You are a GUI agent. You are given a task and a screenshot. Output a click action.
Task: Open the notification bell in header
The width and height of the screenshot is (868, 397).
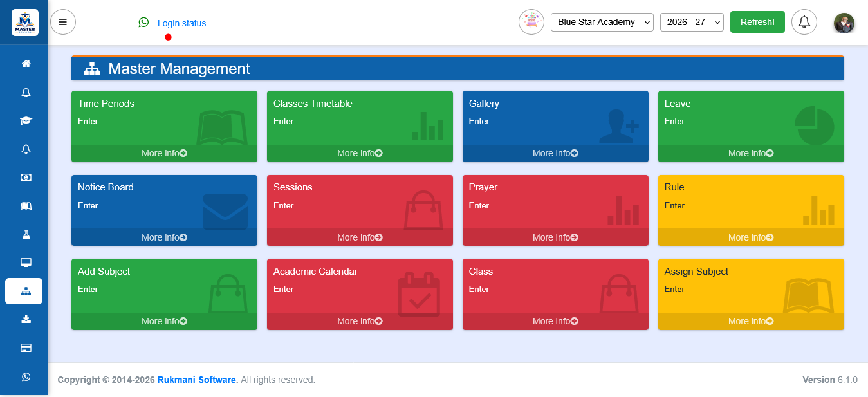tap(804, 22)
